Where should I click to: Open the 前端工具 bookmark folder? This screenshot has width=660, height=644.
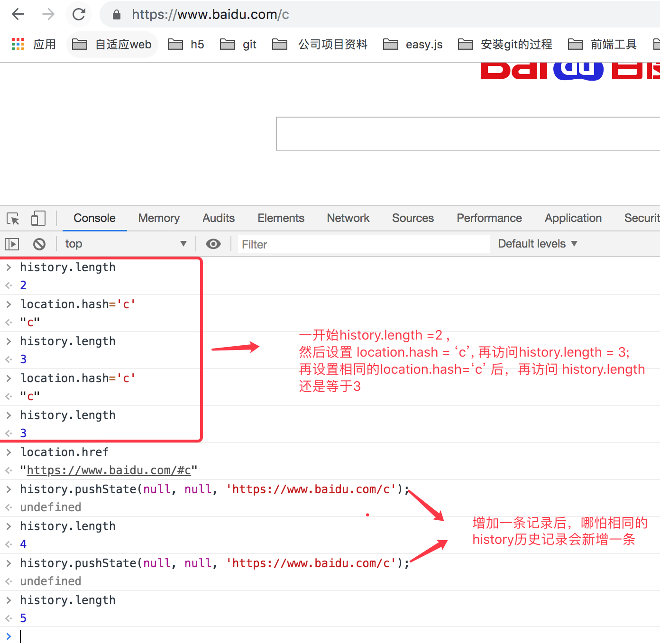pos(603,45)
